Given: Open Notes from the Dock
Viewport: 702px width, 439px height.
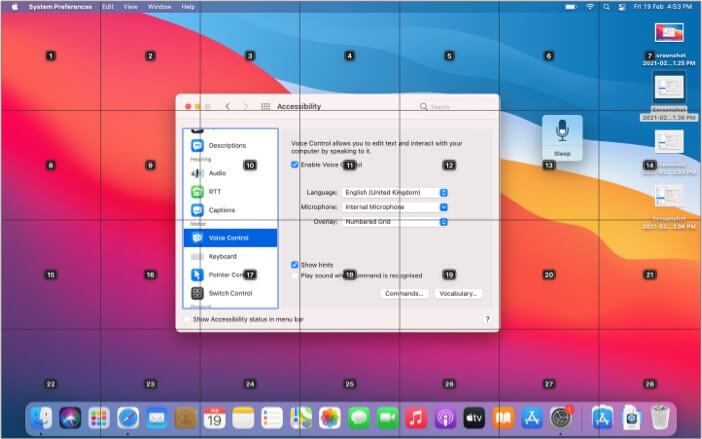Looking at the screenshot, I should [x=243, y=418].
